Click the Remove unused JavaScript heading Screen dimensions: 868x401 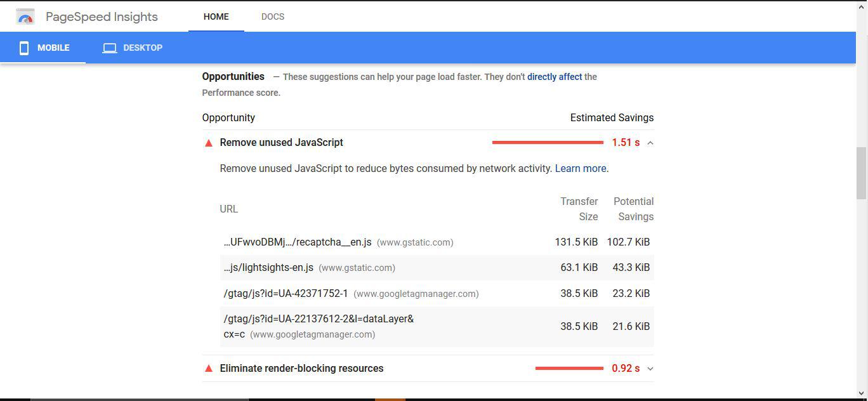[x=282, y=143]
